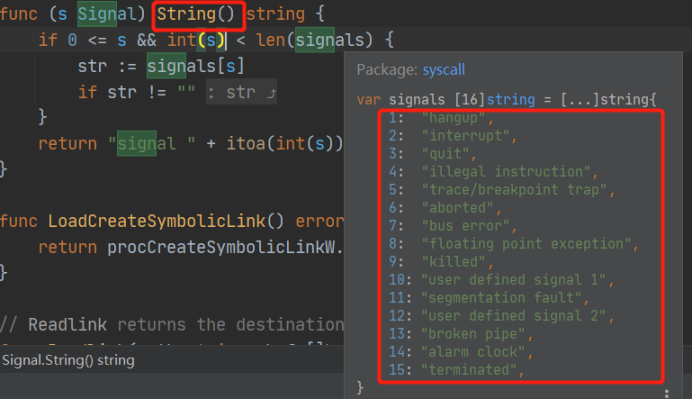
Task: Select the "segmentation fault" entry in popup
Action: coord(500,298)
